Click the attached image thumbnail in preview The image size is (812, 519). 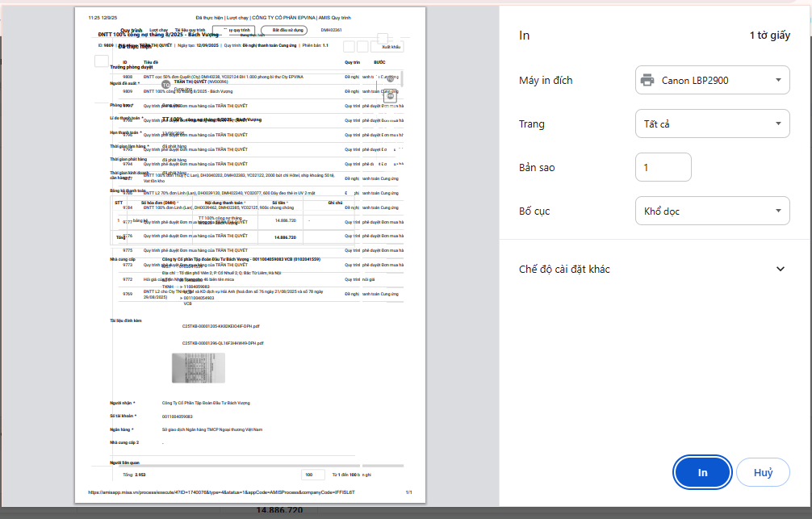pyautogui.click(x=199, y=368)
